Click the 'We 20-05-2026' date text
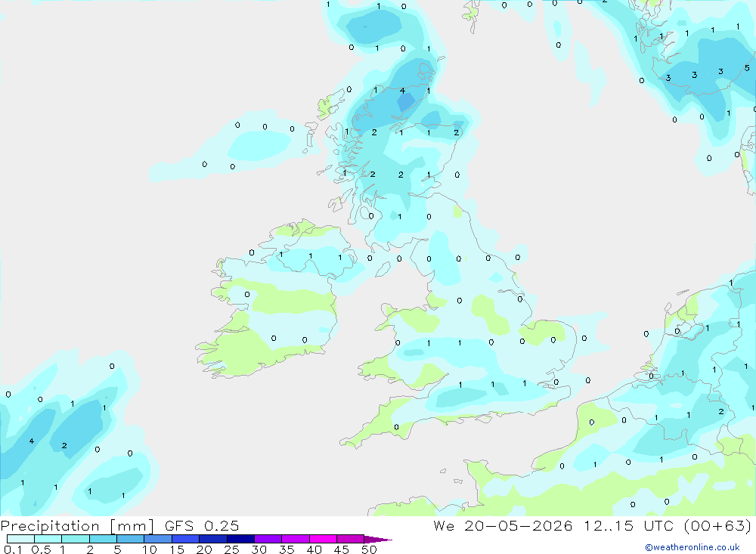This screenshot has width=756, height=554. pos(503,525)
